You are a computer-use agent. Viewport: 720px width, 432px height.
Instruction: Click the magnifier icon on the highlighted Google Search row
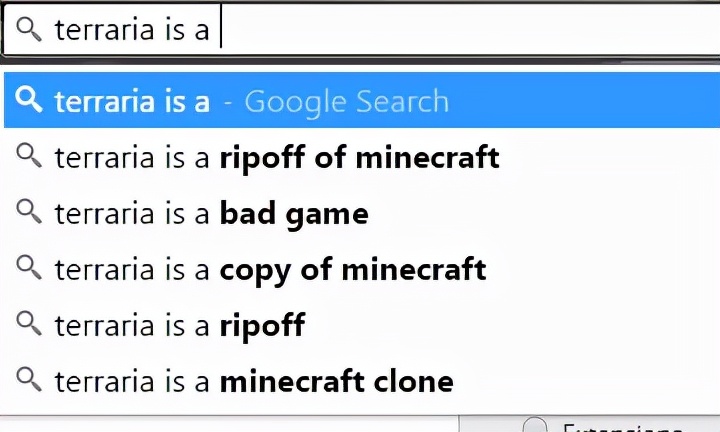(29, 100)
